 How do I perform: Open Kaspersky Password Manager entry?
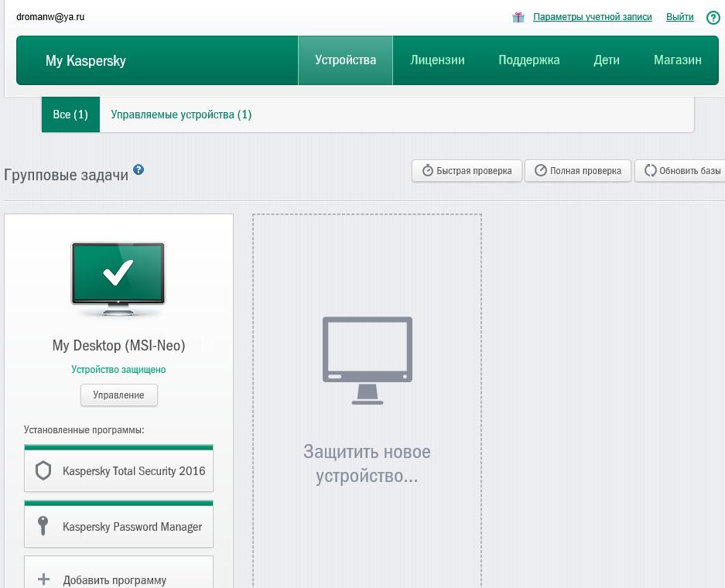point(119,524)
